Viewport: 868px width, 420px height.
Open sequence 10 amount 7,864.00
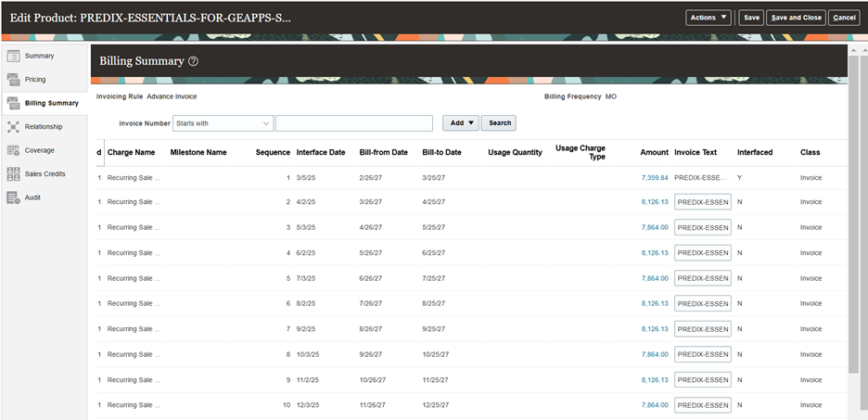[x=655, y=405]
